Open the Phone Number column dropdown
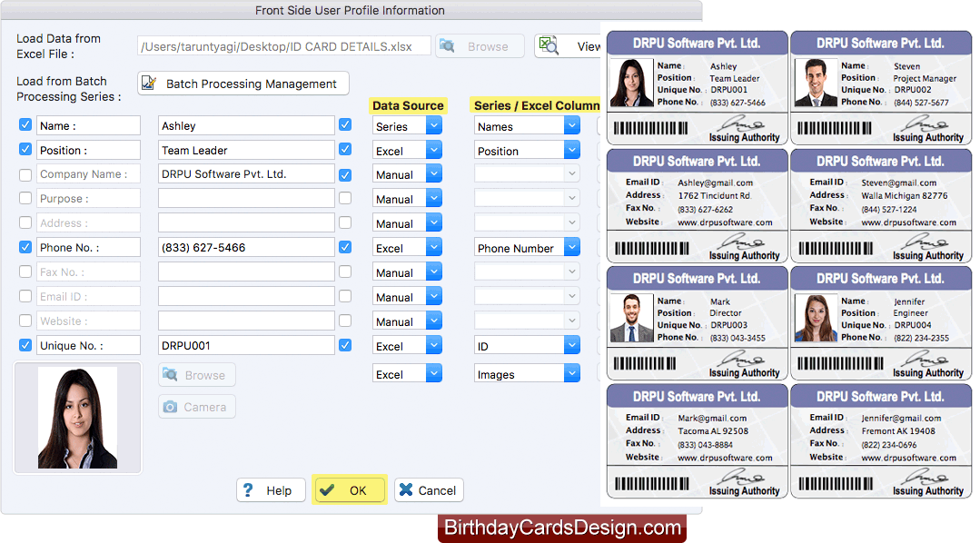This screenshot has height=543, width=980. 527,248
